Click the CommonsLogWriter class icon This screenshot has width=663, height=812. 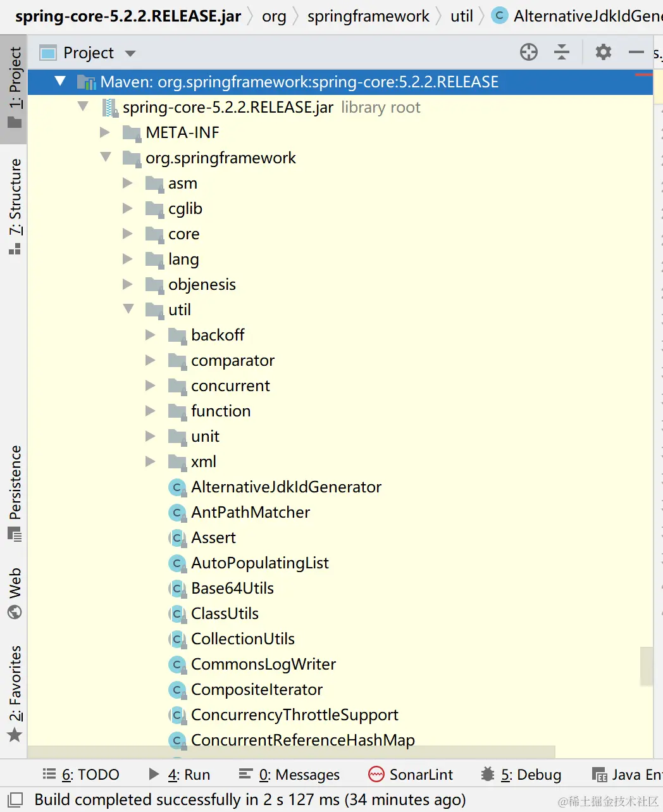click(x=177, y=665)
